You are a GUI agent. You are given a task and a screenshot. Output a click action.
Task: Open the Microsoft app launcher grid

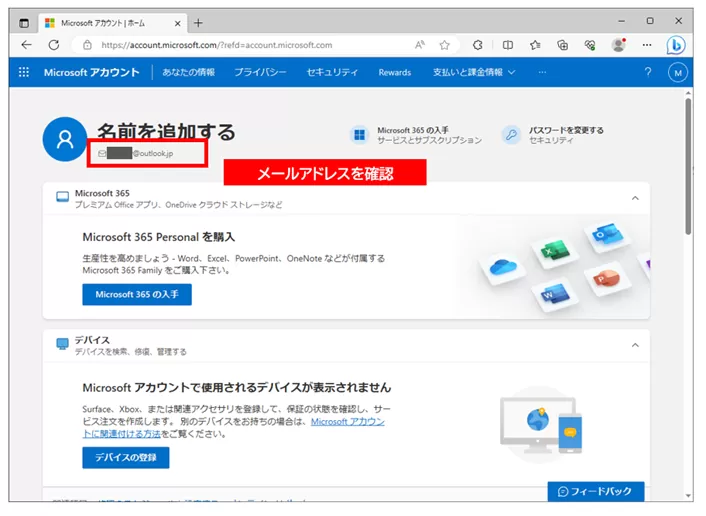click(24, 72)
